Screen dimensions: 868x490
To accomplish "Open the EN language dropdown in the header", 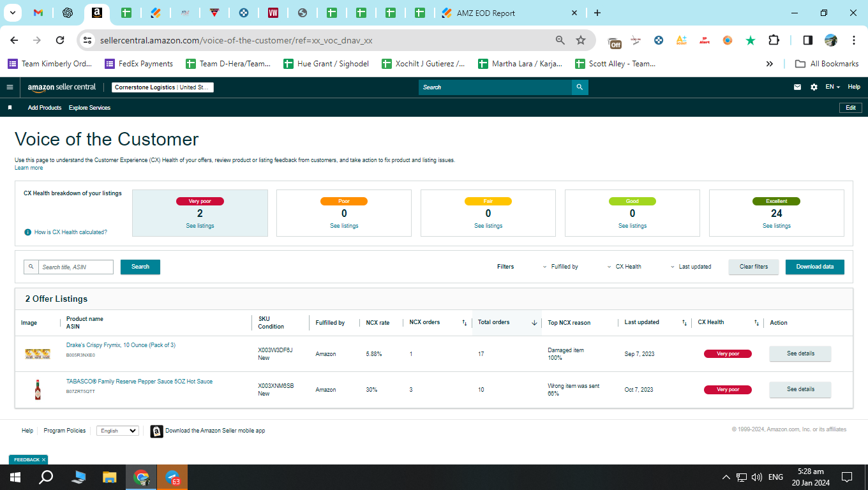I will (833, 87).
